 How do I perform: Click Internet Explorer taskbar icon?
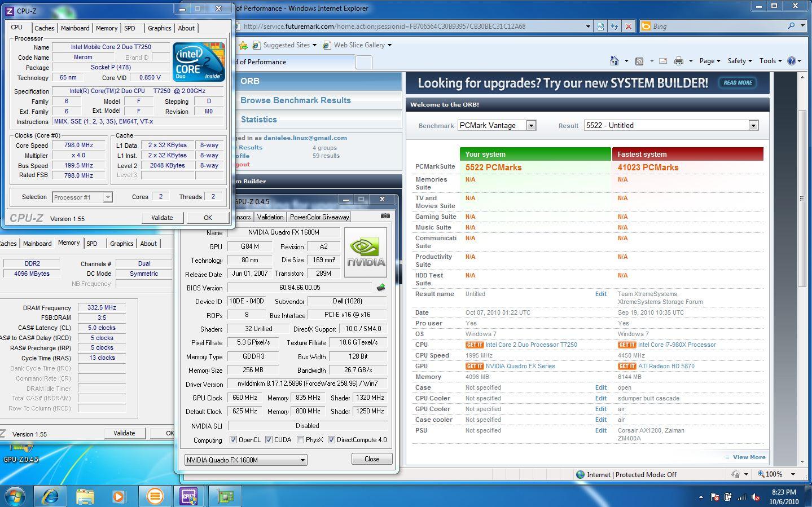coord(51,496)
